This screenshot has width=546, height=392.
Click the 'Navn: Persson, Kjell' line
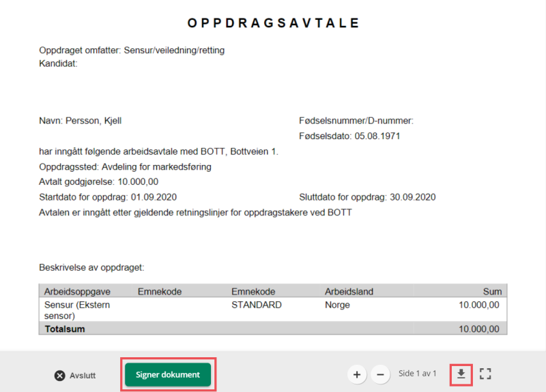click(80, 121)
